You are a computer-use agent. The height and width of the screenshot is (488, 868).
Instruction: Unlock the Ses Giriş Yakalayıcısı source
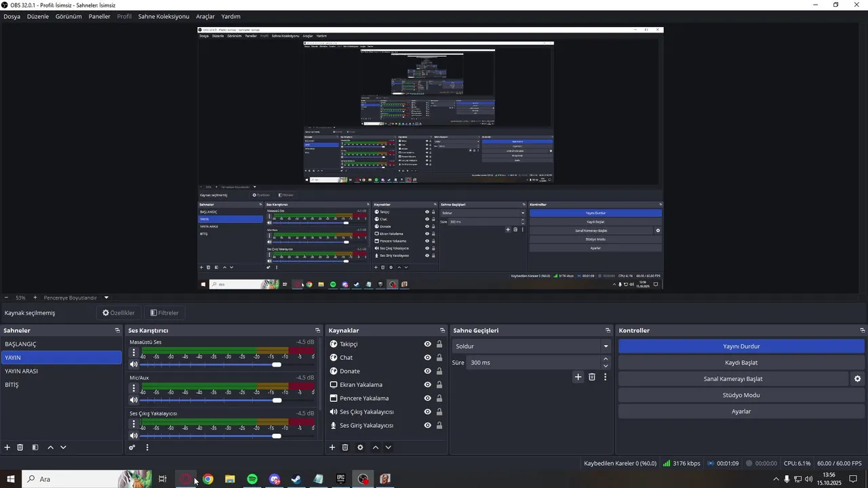(439, 426)
